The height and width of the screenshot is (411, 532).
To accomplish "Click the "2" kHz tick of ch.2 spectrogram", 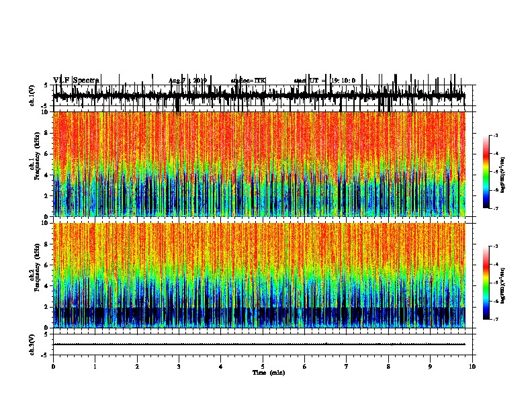I will point(47,307).
